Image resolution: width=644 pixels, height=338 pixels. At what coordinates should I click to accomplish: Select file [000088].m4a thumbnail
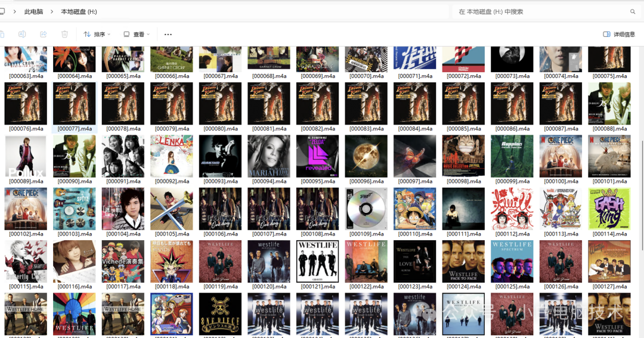point(609,104)
